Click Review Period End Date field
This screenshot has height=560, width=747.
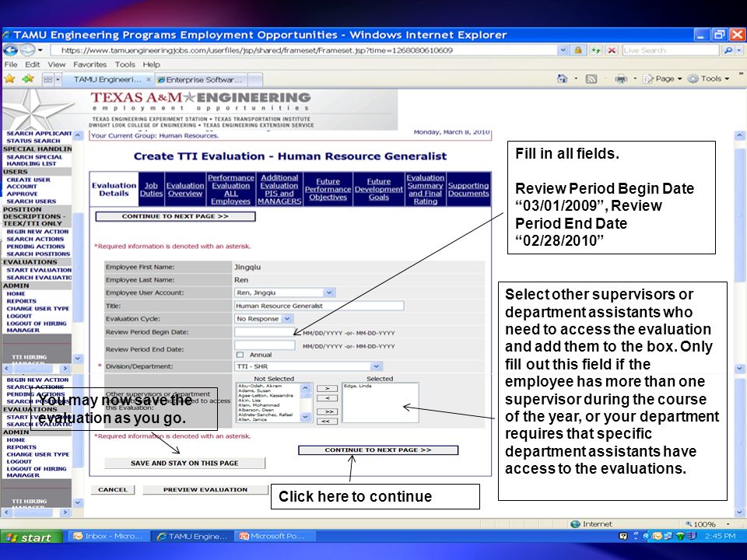coord(265,345)
